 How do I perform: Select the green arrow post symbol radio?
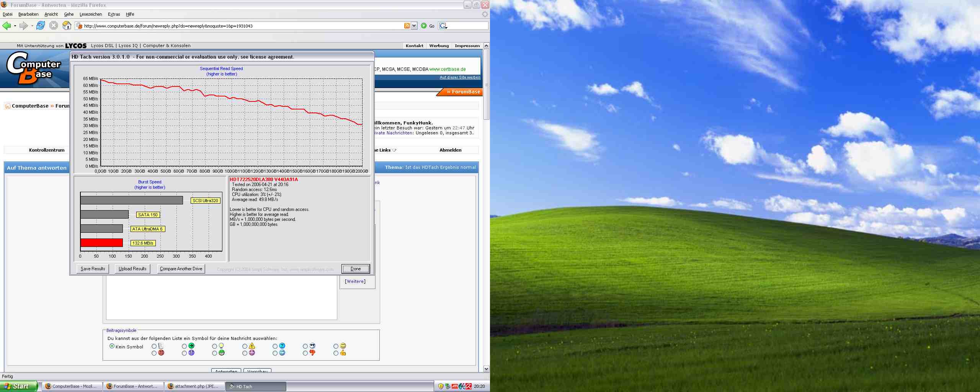coord(184,346)
